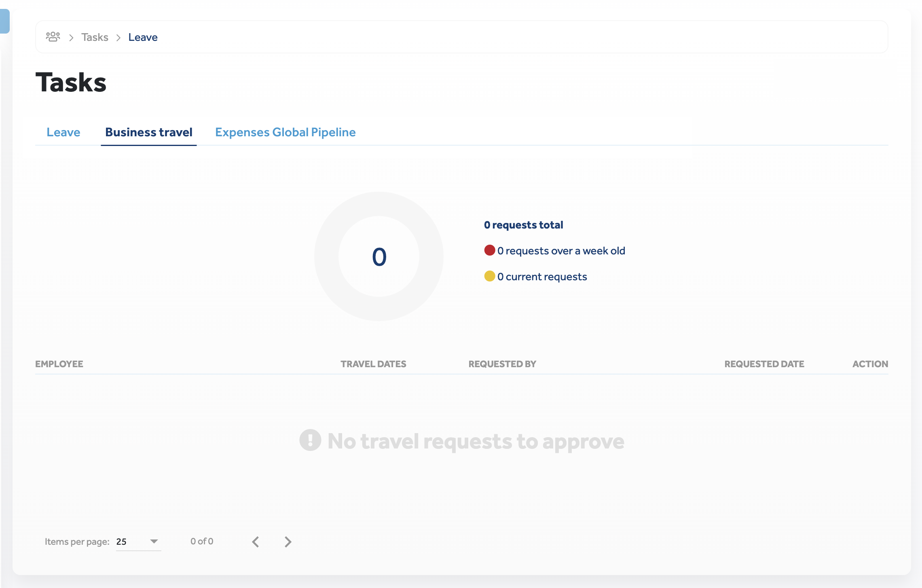Click the yellow current requests legend dot
The image size is (922, 588).
click(490, 276)
